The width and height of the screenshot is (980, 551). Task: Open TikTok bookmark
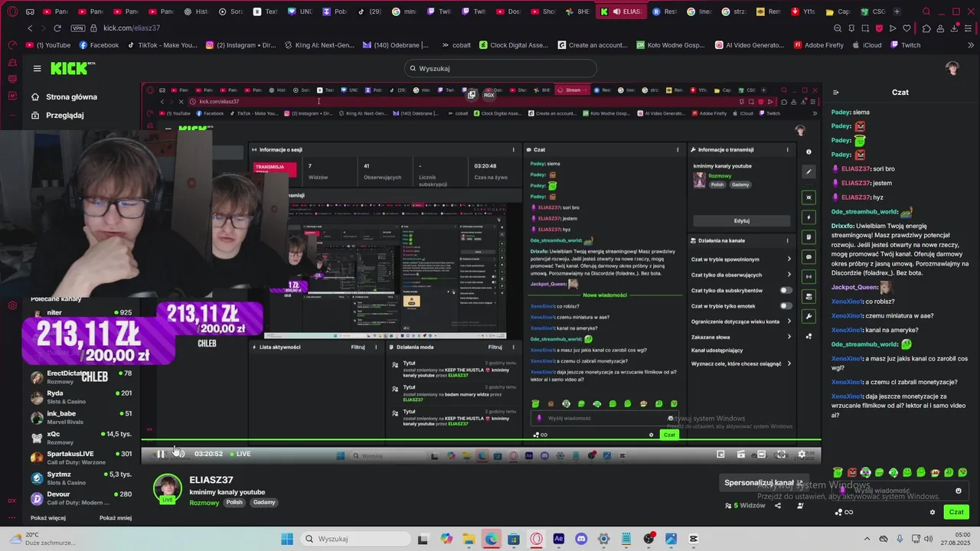[162, 45]
